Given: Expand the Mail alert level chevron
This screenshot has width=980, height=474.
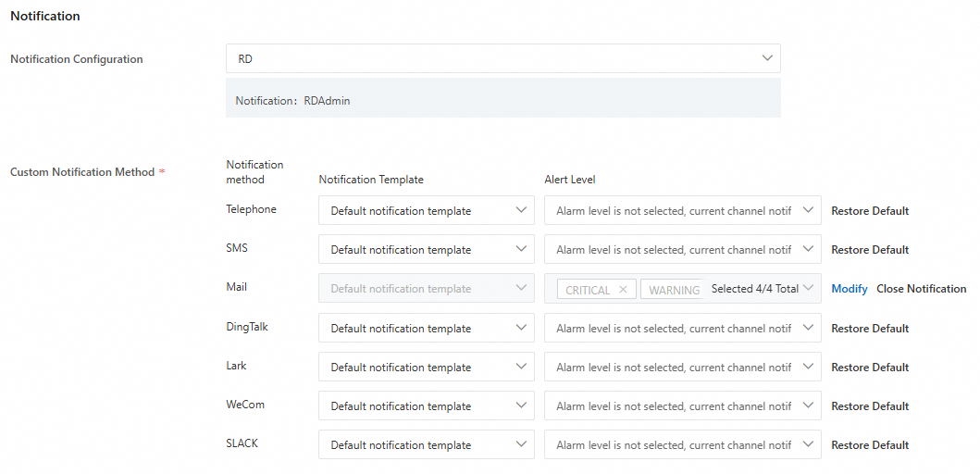Looking at the screenshot, I should point(810,289).
